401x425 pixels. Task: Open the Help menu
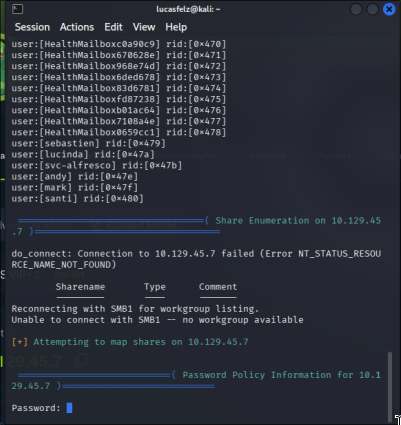tap(176, 27)
